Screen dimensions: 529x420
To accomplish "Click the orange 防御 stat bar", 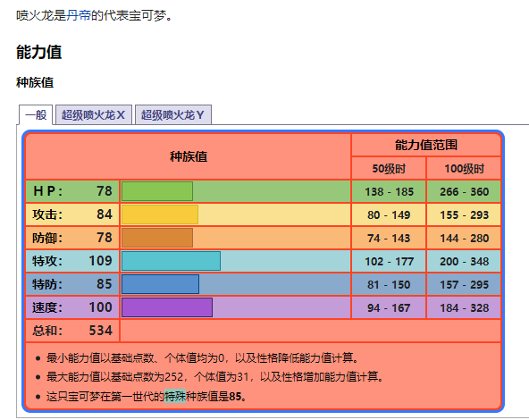I will point(157,238).
